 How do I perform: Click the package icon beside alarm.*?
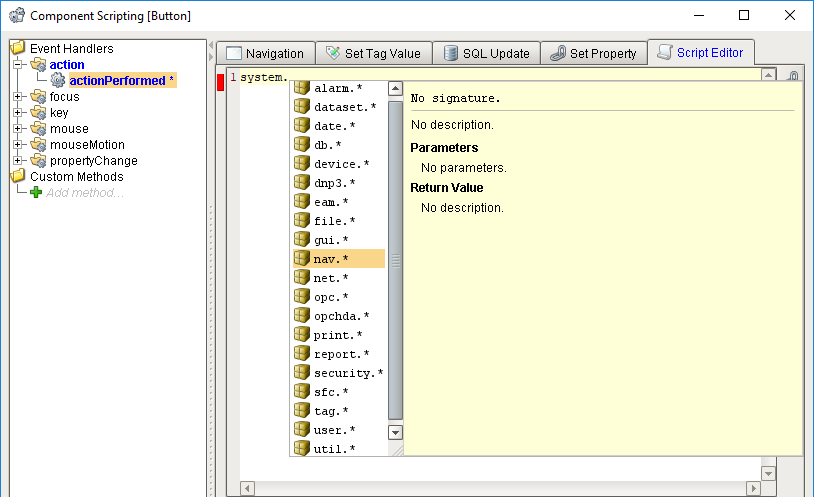pos(302,88)
